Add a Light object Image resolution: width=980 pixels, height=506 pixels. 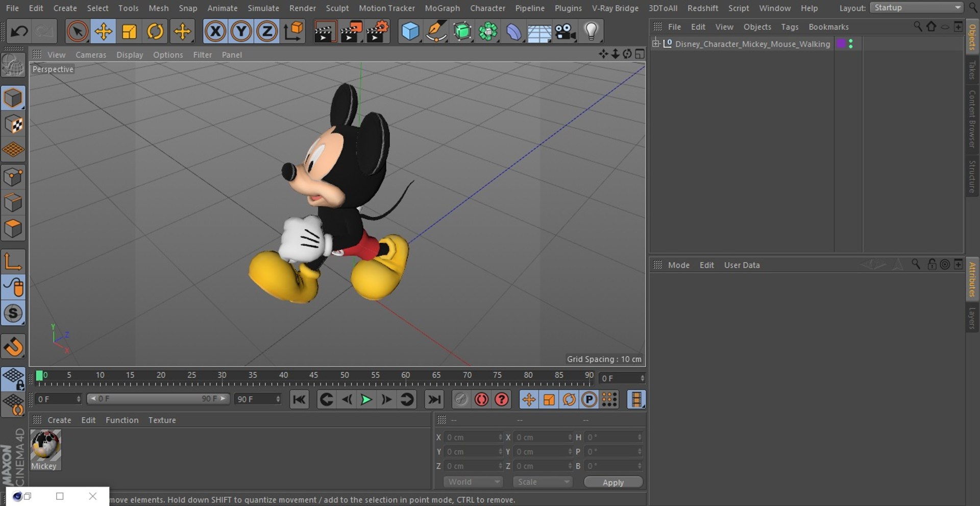591,32
